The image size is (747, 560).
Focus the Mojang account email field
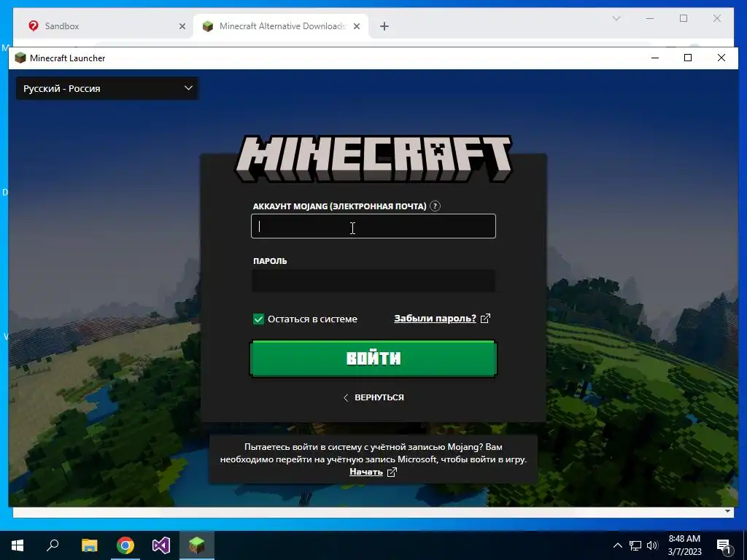373,226
